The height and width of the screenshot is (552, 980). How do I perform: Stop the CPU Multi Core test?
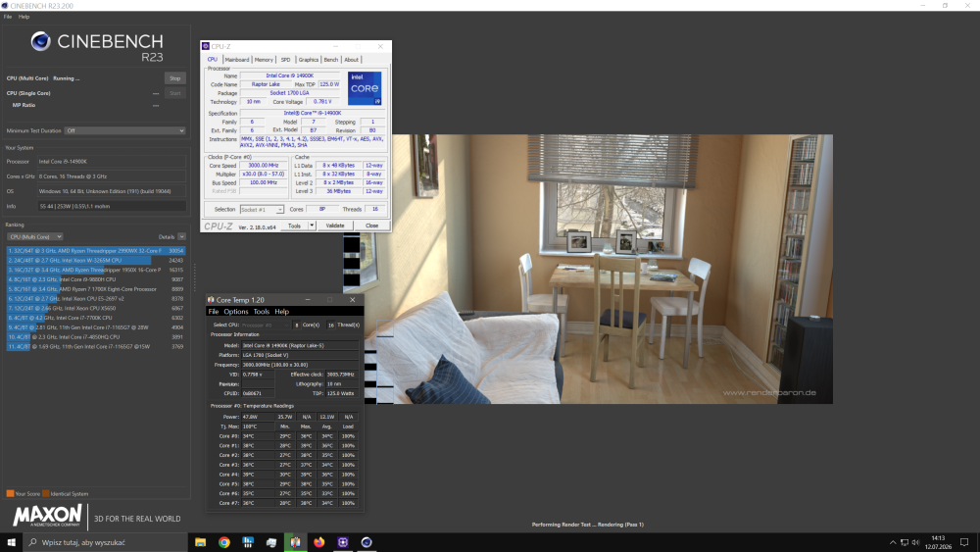(x=175, y=78)
